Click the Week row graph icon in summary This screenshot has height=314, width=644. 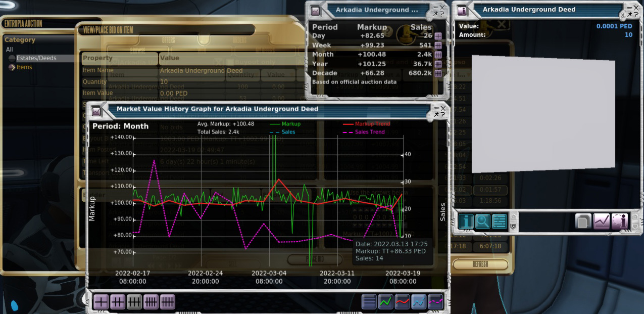(438, 46)
